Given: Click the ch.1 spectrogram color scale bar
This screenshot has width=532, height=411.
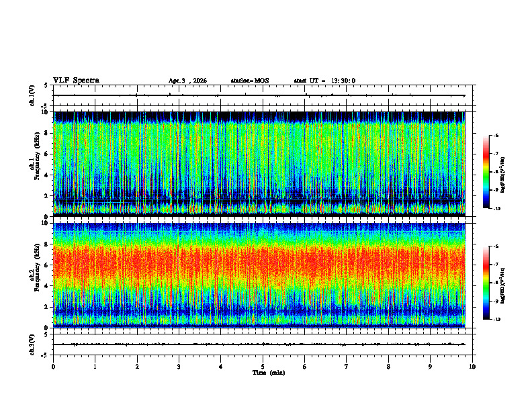Looking at the screenshot, I should point(486,172).
